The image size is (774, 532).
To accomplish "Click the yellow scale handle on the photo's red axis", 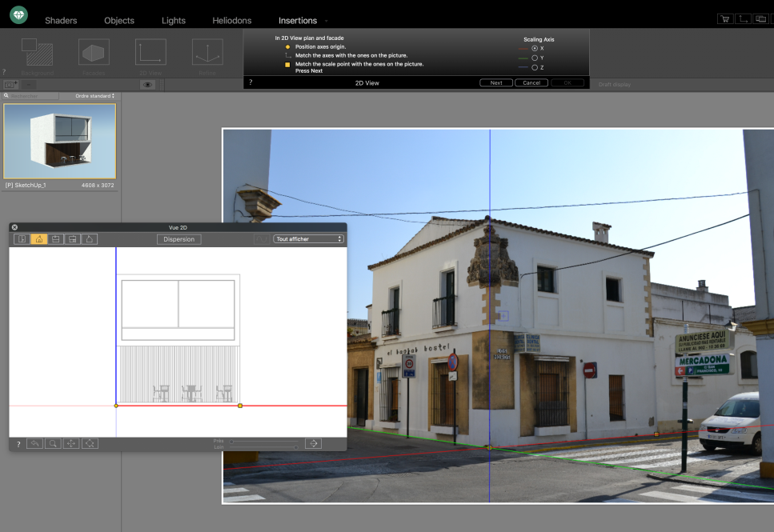I will (x=656, y=434).
